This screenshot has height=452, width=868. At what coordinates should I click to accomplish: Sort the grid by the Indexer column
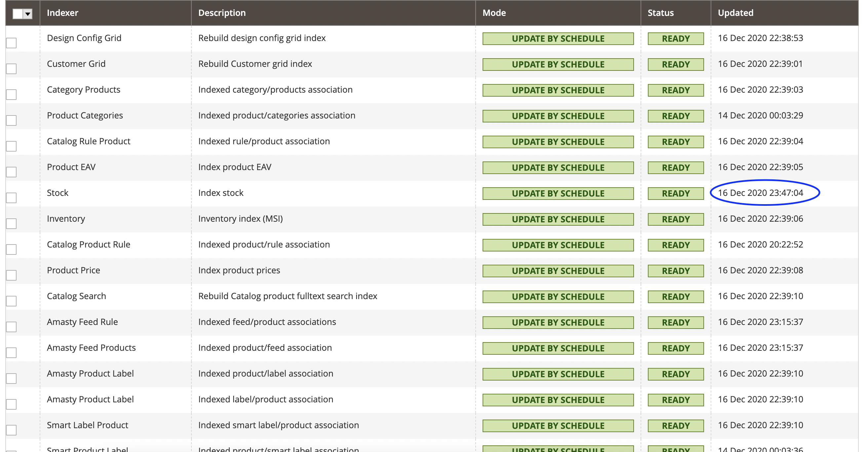pyautogui.click(x=62, y=13)
